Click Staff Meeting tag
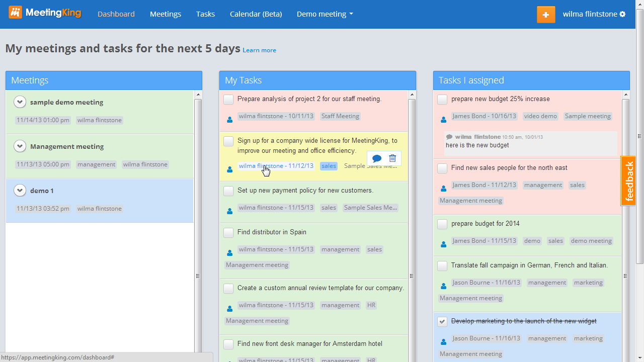The image size is (644, 362). click(340, 116)
